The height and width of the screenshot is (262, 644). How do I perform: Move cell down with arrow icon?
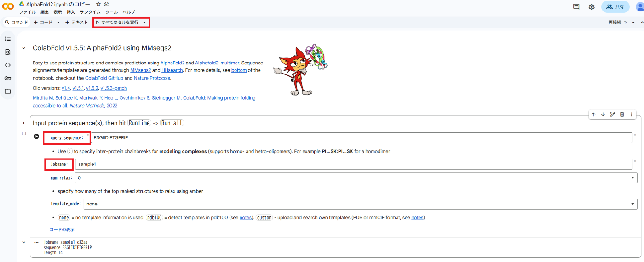603,114
